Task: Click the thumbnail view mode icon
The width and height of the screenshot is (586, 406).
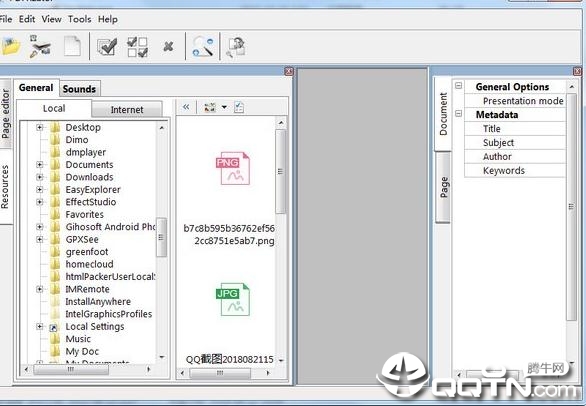Action: coord(210,108)
